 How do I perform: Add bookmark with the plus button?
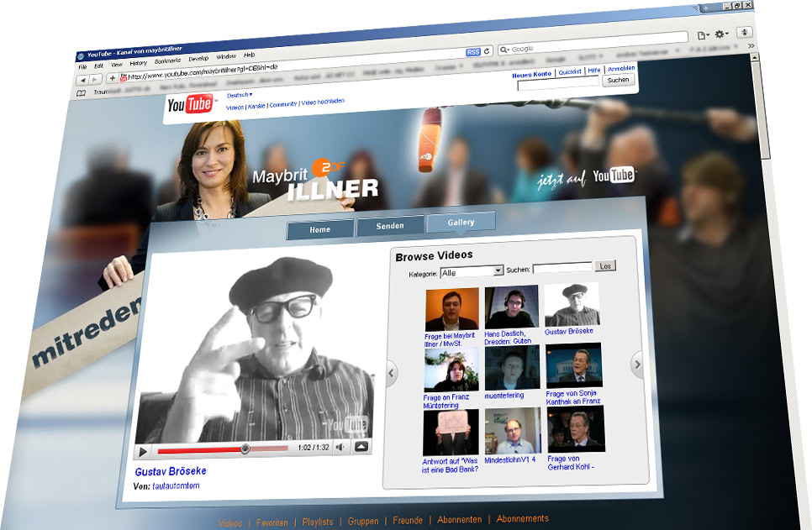(112, 78)
